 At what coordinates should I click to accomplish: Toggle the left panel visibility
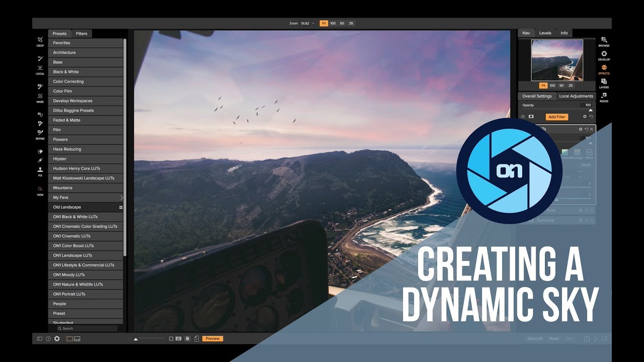(x=40, y=339)
